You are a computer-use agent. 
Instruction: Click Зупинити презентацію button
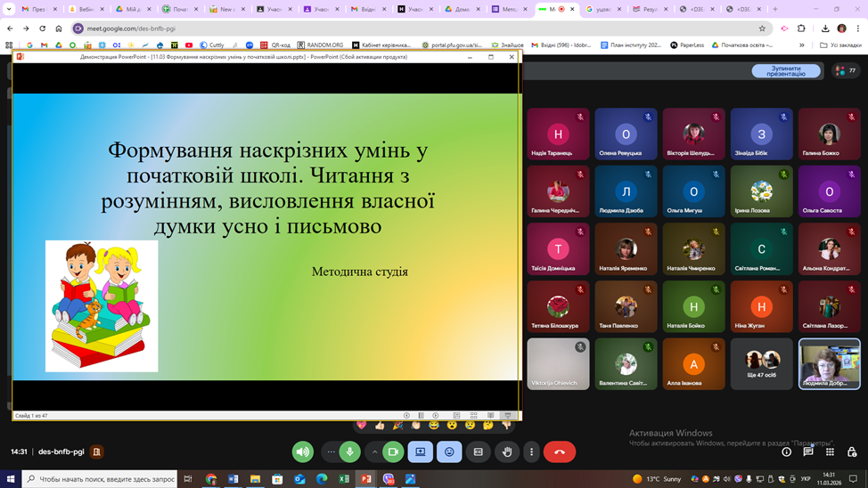pyautogui.click(x=786, y=71)
